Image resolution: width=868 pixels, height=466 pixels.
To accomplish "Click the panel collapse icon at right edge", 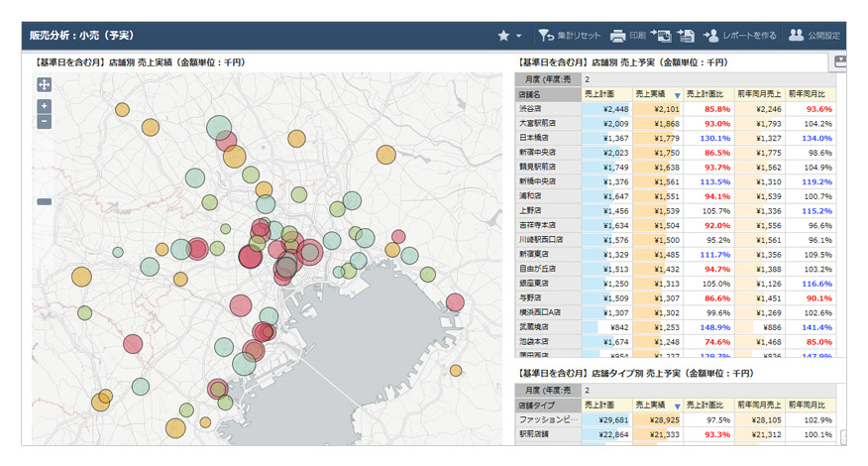I will pyautogui.click(x=840, y=61).
